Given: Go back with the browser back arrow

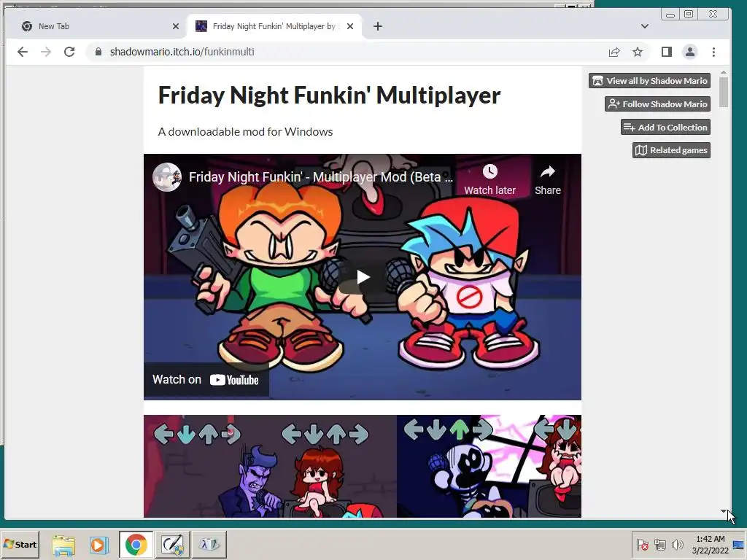Looking at the screenshot, I should click(23, 52).
